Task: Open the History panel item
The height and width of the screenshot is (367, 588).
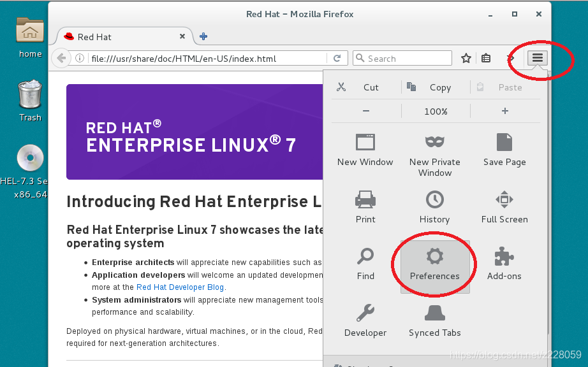Action: coord(435,206)
